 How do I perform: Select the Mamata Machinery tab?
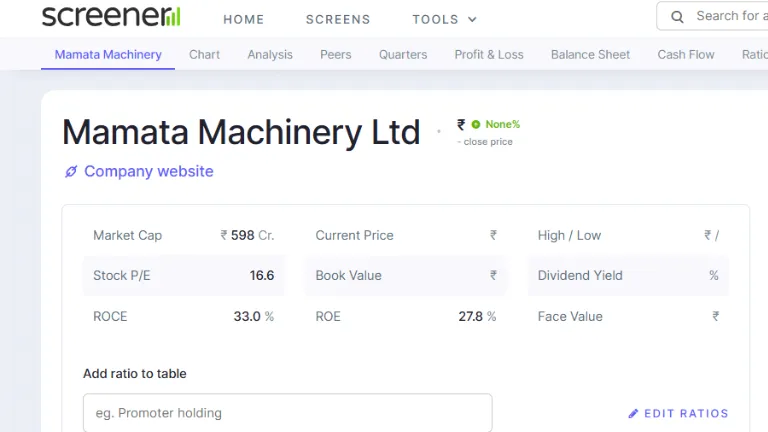point(108,54)
